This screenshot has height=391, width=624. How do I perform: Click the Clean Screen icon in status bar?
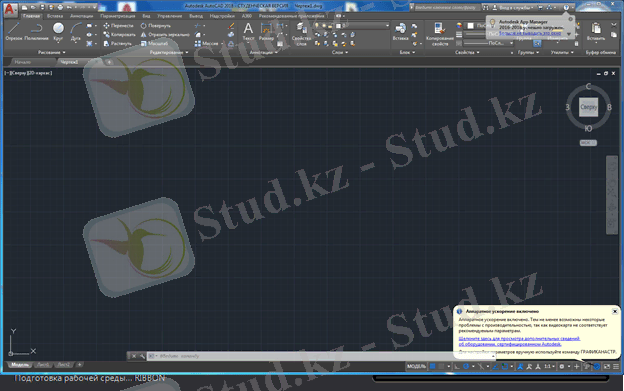click(606, 366)
